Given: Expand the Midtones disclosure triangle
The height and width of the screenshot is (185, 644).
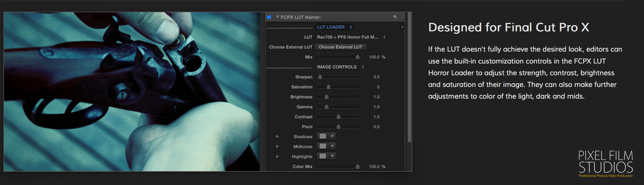Looking at the screenshot, I should [277, 146].
